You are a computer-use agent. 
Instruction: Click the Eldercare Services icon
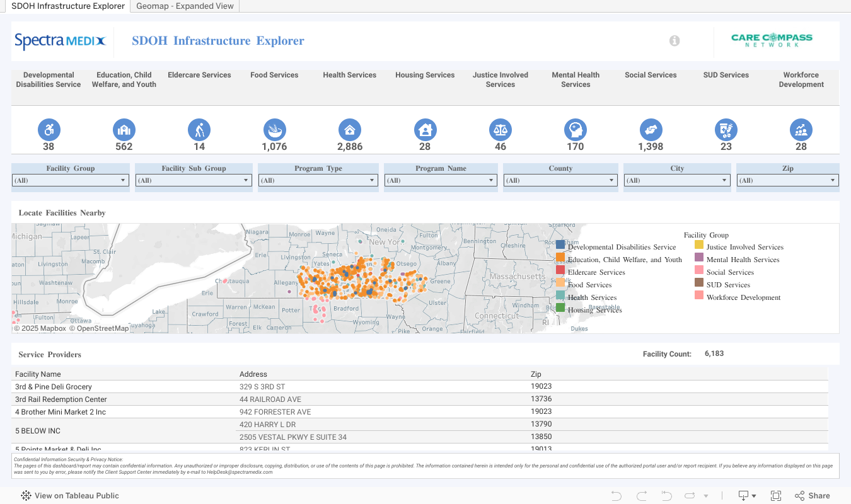(x=199, y=130)
